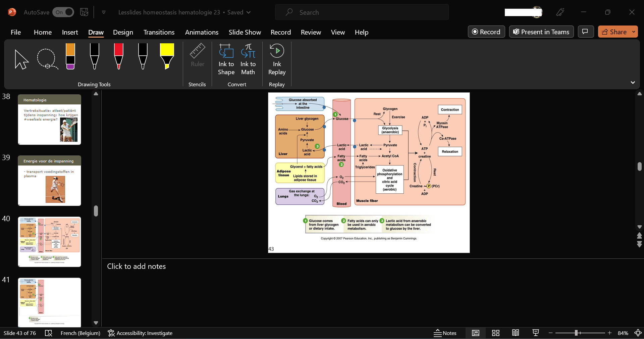644x339 pixels.
Task: Switch to Reading View icon
Action: point(516,333)
